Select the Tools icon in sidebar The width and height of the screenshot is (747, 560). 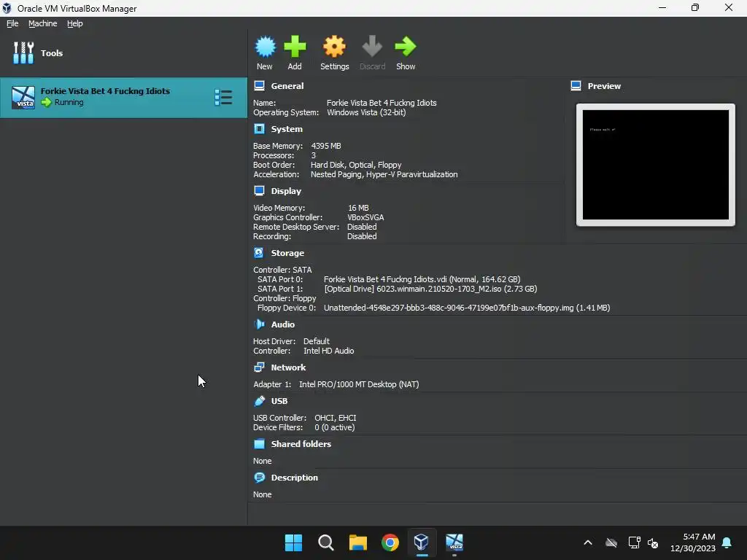pos(23,52)
